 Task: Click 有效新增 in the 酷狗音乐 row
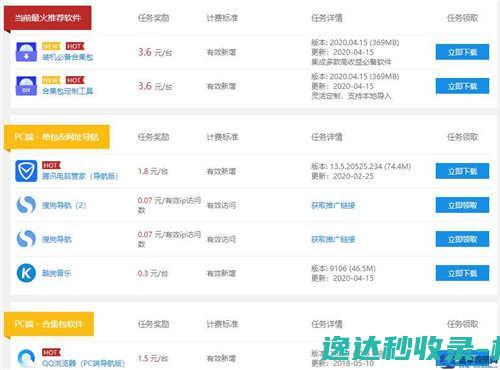(x=221, y=273)
